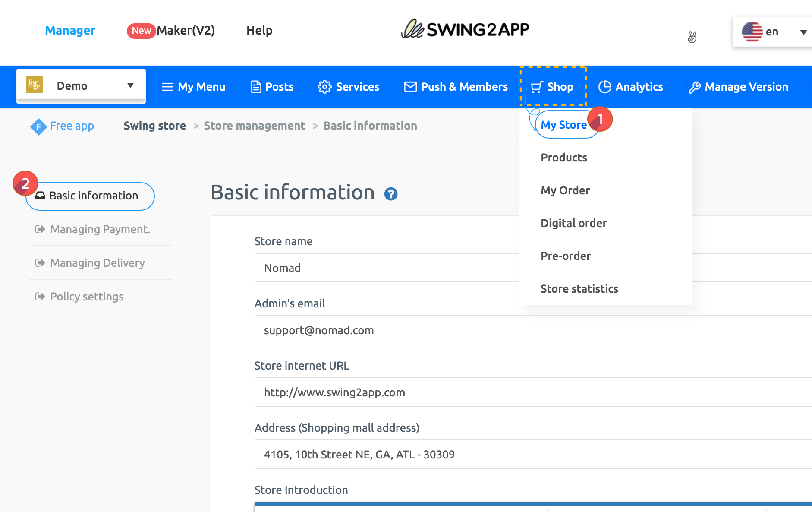Go to Policy settings in sidebar
The image size is (812, 512).
click(x=86, y=297)
